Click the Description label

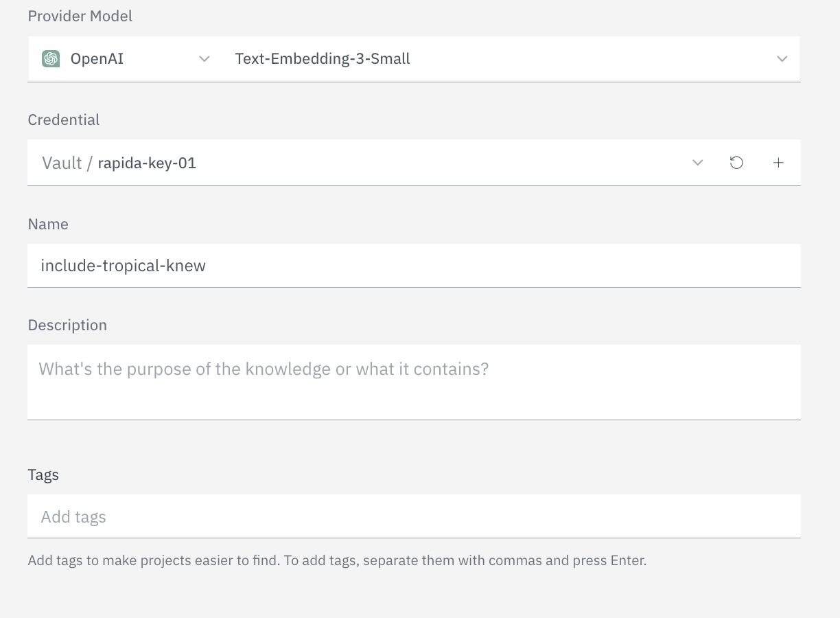coord(67,325)
